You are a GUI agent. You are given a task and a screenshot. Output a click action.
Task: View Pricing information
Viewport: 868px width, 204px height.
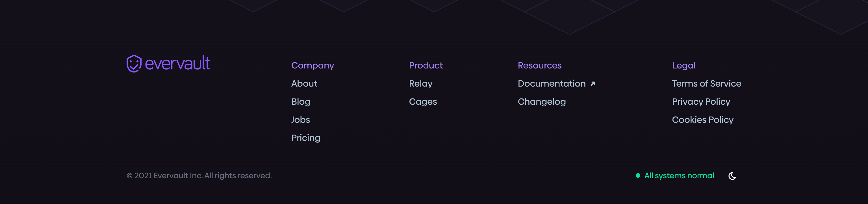306,138
